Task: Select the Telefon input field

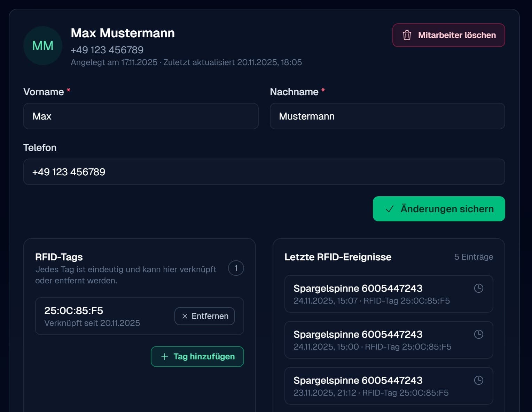Action: pos(264,172)
